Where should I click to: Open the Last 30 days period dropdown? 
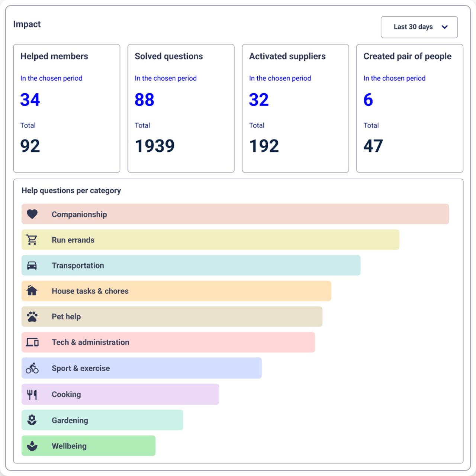419,27
